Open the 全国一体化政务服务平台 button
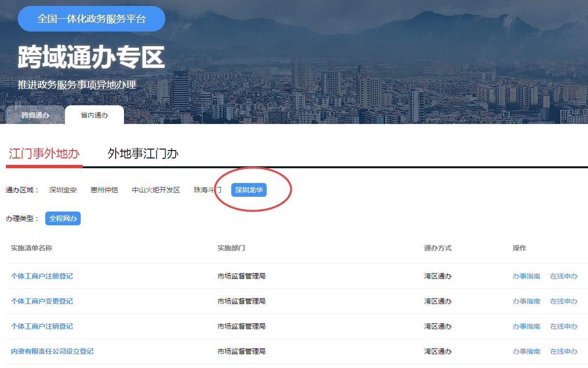Viewport: 588px width, 368px height. (x=92, y=19)
